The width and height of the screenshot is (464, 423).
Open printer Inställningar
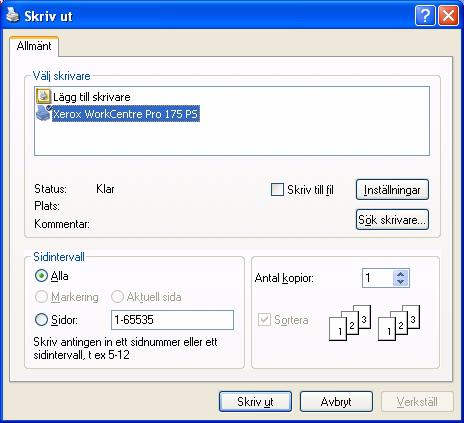point(392,190)
